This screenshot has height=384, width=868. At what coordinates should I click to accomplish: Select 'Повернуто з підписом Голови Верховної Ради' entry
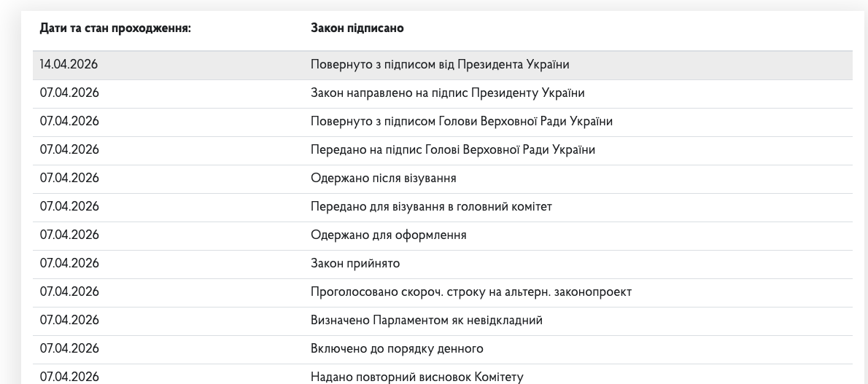pos(461,122)
